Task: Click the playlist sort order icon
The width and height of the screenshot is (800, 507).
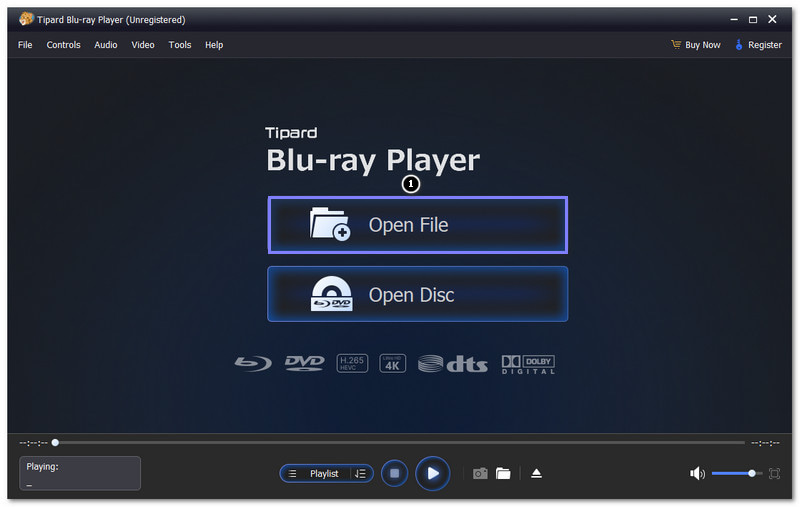Action: click(x=361, y=474)
